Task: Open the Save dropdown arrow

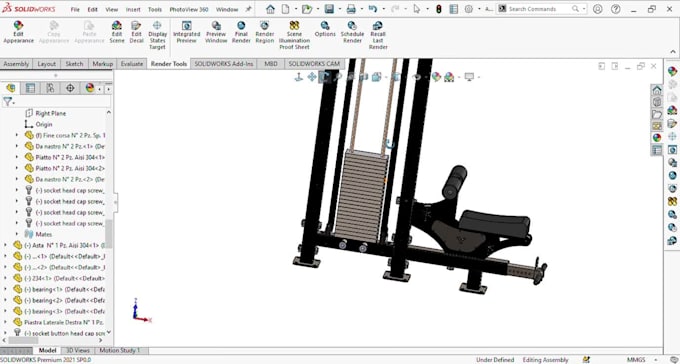Action: (340, 9)
